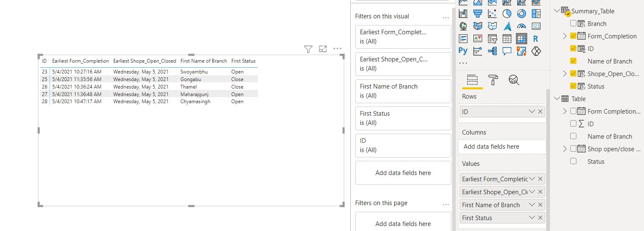
Task: Select the ArcGIS Maps visual icon
Action: tap(521, 51)
